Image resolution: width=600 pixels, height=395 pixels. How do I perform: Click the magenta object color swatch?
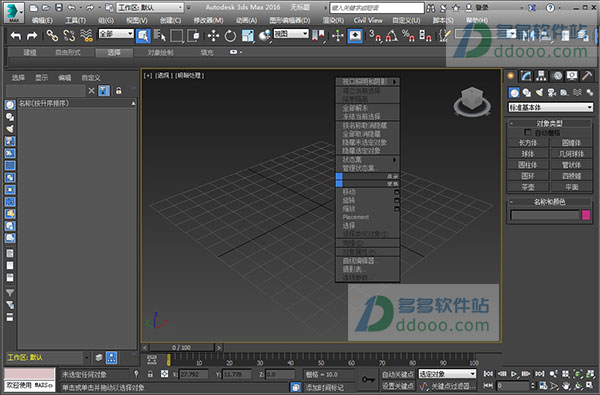pos(586,215)
